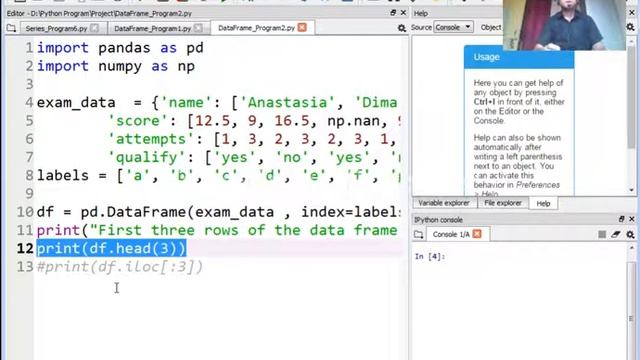Click line 'import numpy as np'
The width and height of the screenshot is (640, 360).
[x=116, y=66]
